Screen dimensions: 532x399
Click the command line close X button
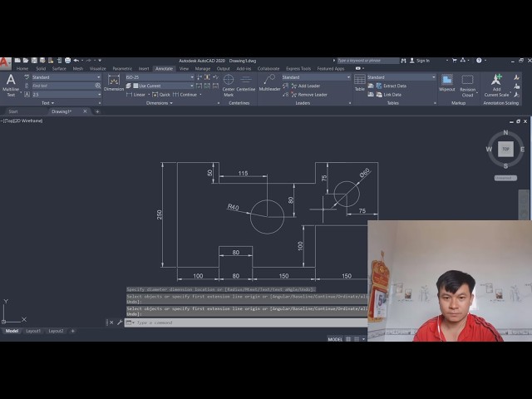click(x=111, y=323)
